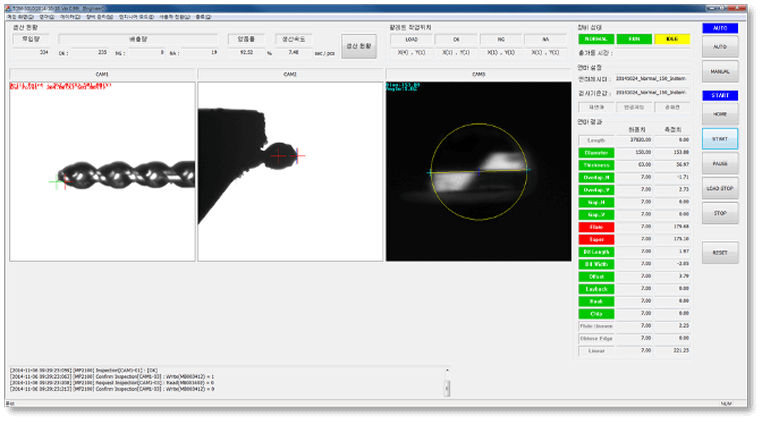
Task: Click the RESET button
Action: click(720, 253)
